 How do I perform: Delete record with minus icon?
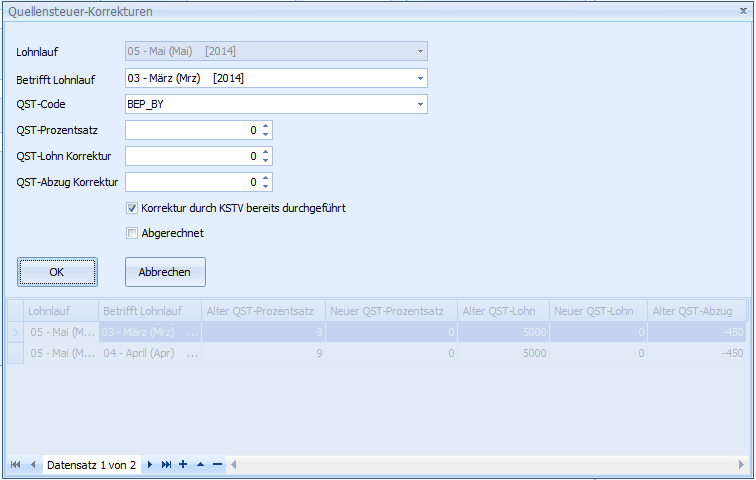pos(217,465)
